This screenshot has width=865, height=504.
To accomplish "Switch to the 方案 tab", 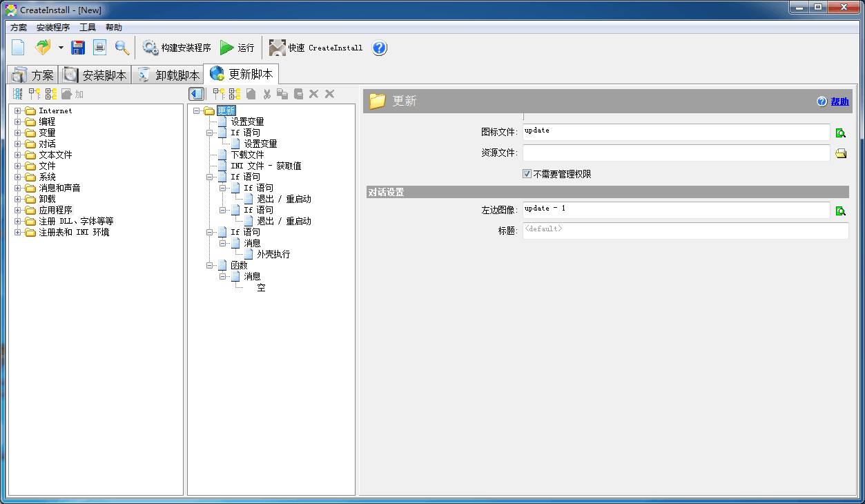I will pos(32,75).
